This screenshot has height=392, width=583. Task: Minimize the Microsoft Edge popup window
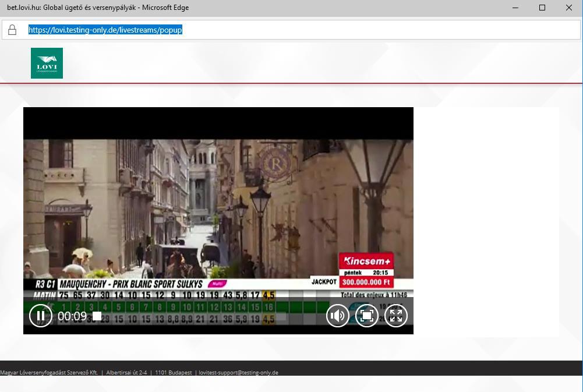point(515,8)
